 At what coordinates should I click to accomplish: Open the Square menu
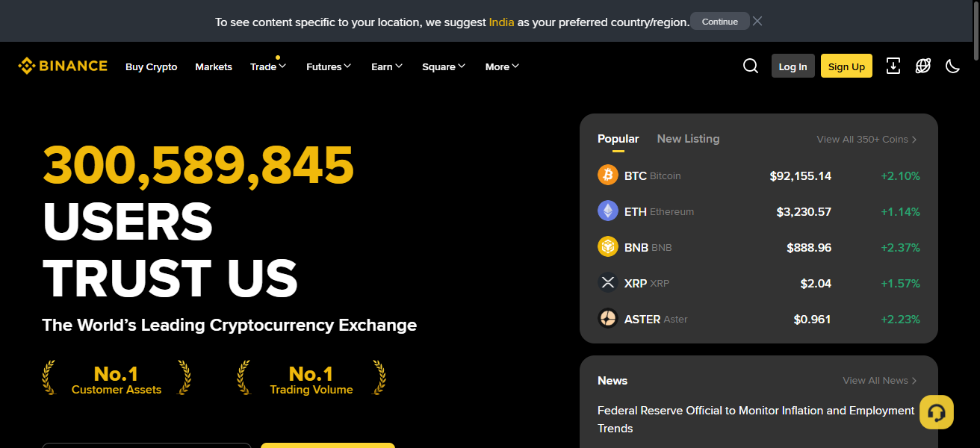click(443, 66)
